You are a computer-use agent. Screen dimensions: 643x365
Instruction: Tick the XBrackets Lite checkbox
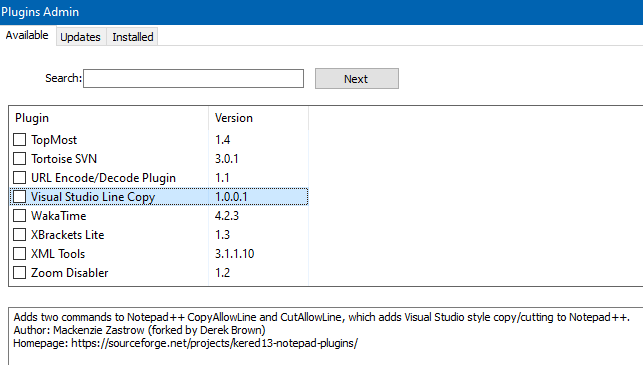click(19, 235)
